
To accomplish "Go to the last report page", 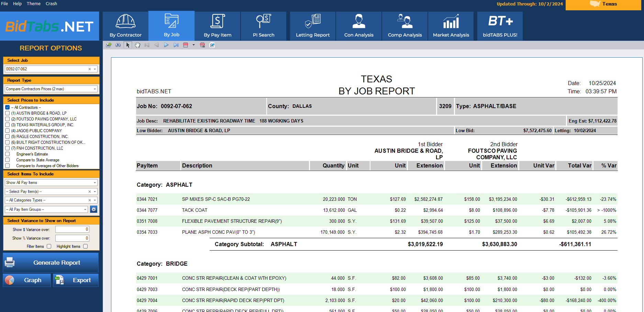I will click(176, 45).
